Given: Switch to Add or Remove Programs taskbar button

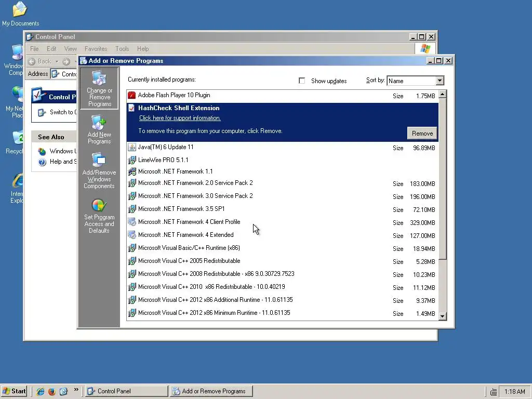Looking at the screenshot, I should pos(211,391).
